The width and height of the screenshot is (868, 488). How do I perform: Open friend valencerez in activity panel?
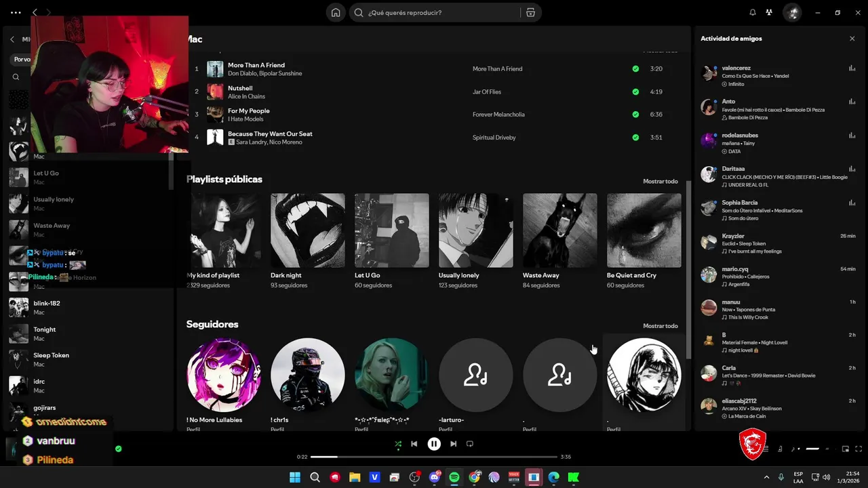click(778, 76)
